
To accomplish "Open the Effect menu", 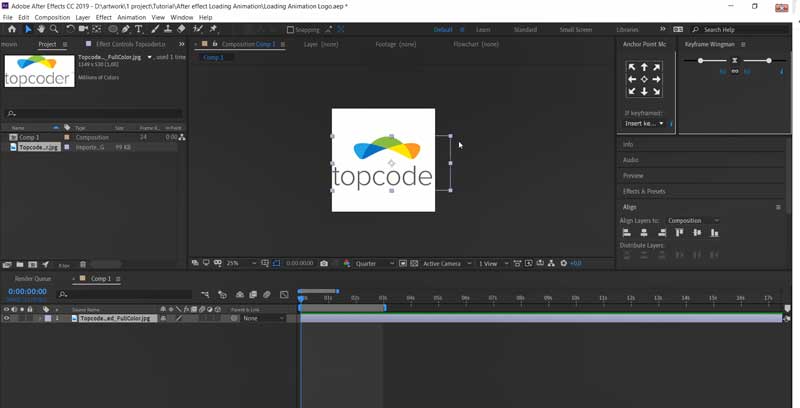I will click(x=104, y=17).
